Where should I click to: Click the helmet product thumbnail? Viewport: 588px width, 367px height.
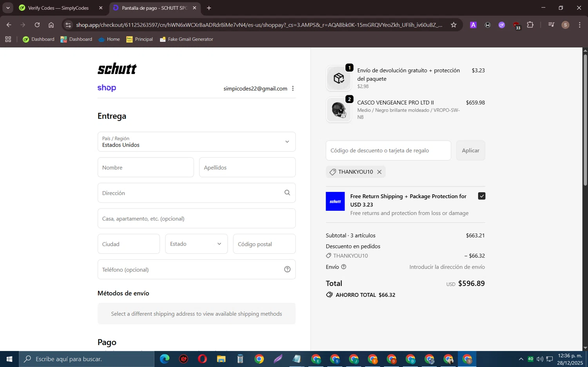tap(339, 110)
